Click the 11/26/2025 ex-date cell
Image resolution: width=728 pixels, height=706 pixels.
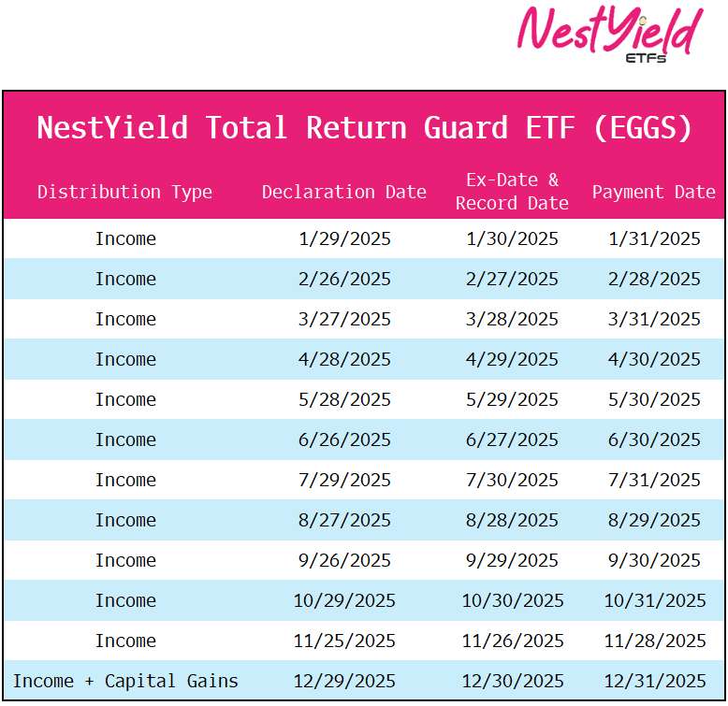click(513, 641)
